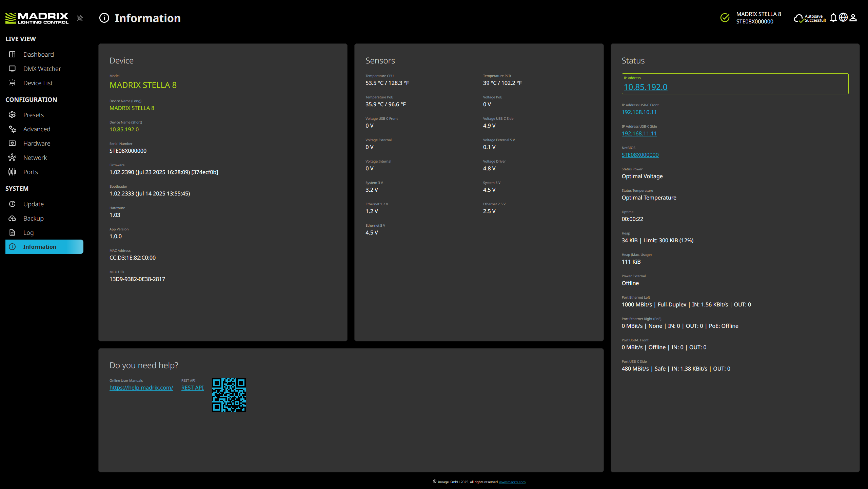Click the Update refresh icon
The height and width of the screenshot is (489, 868).
pos(12,204)
